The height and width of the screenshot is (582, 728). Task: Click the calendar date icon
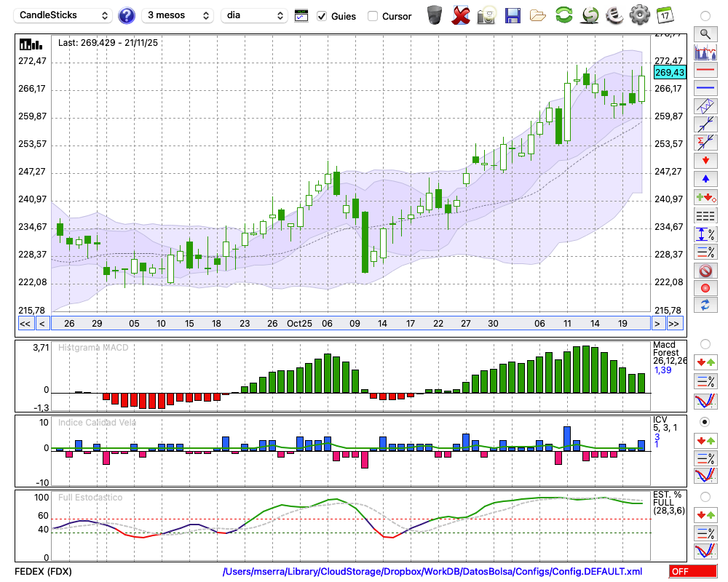coord(665,15)
